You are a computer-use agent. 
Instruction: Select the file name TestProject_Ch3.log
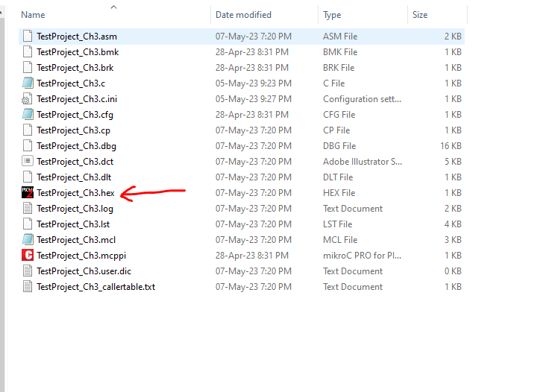[x=75, y=209]
